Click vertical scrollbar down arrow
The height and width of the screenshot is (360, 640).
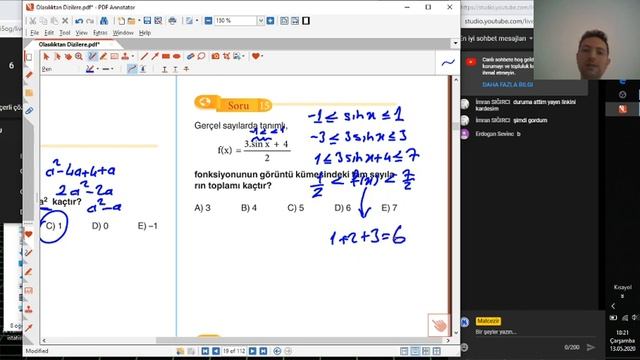[x=456, y=333]
